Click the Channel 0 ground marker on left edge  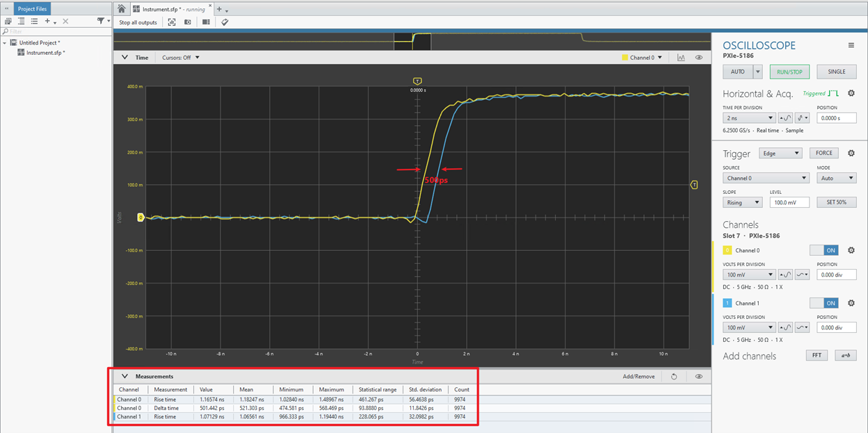point(141,218)
